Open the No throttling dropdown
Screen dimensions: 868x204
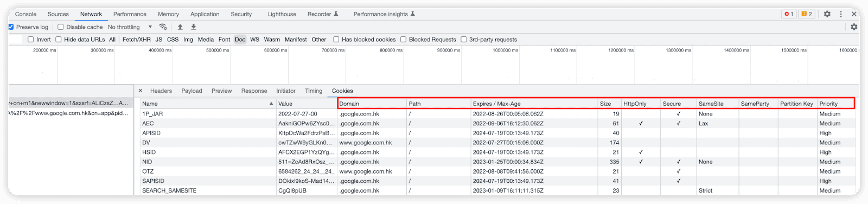[130, 27]
